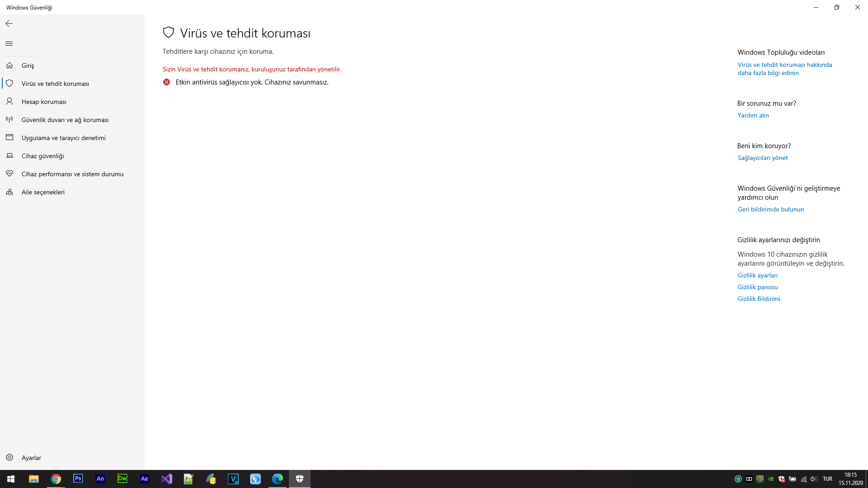Select Cihaz güvenliği laptop icon
The width and height of the screenshot is (868, 488).
tap(9, 156)
